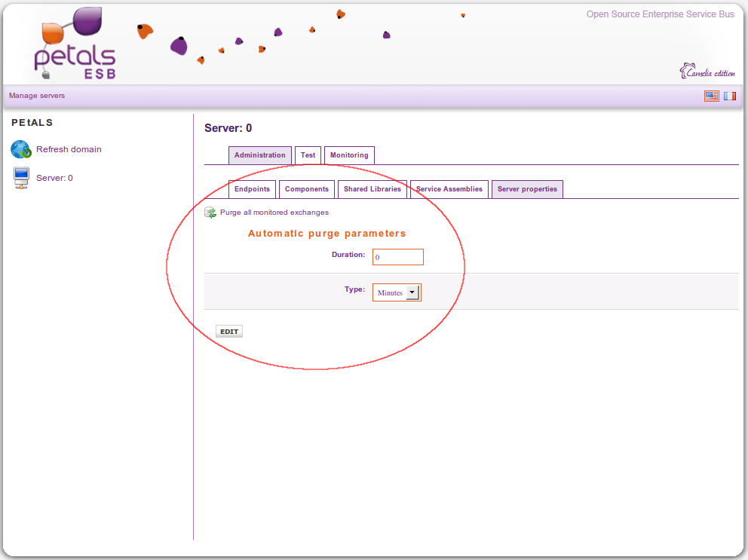748x560 pixels.
Task: Open the Administration tab
Action: (x=259, y=155)
